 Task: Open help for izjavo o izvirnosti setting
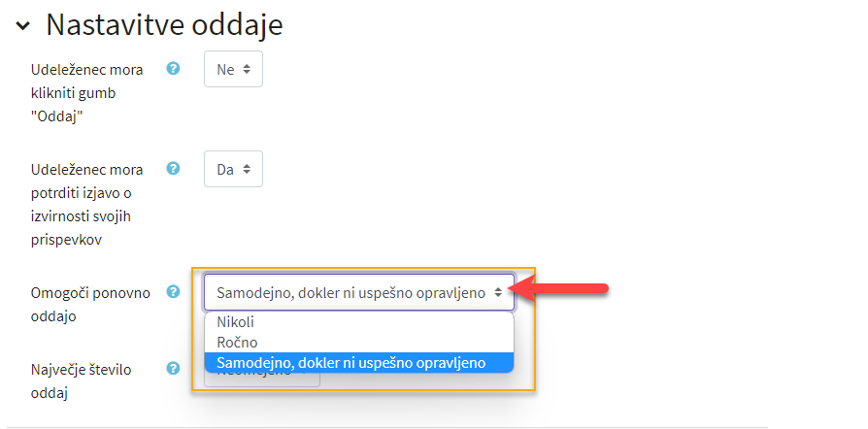tap(173, 168)
